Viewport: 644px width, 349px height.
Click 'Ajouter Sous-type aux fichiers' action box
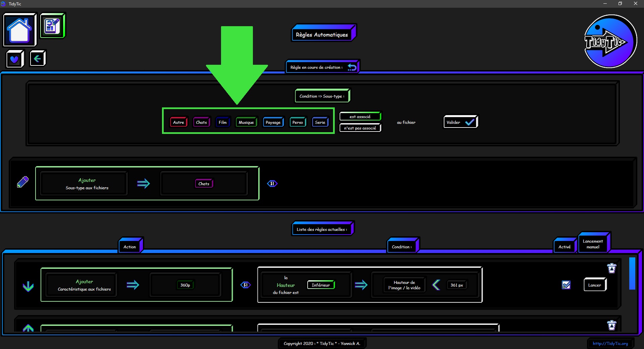pyautogui.click(x=84, y=184)
